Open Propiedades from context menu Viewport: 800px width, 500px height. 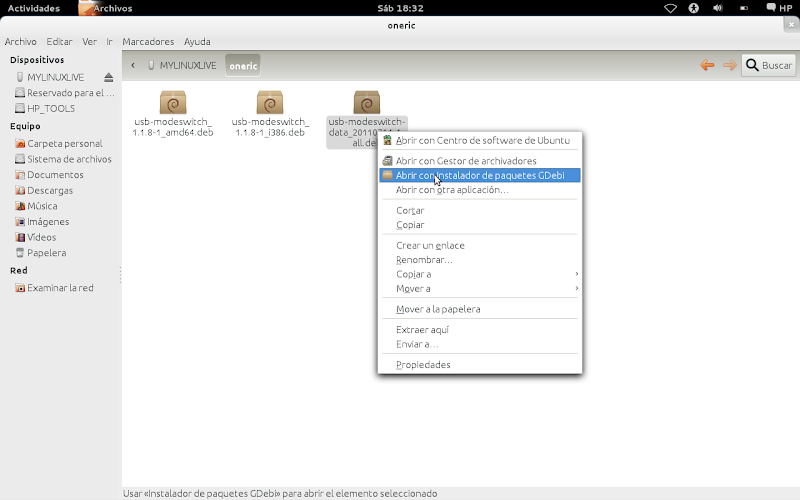[x=480, y=365]
